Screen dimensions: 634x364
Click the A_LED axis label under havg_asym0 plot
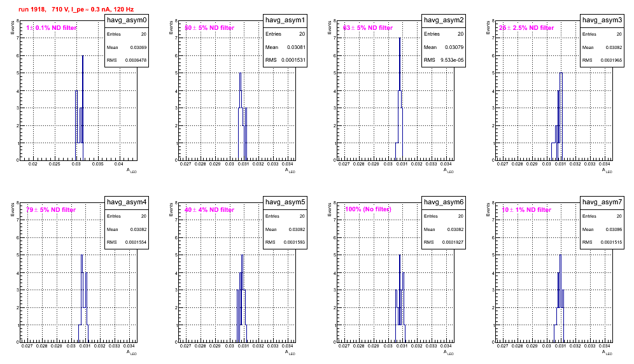[x=132, y=171]
